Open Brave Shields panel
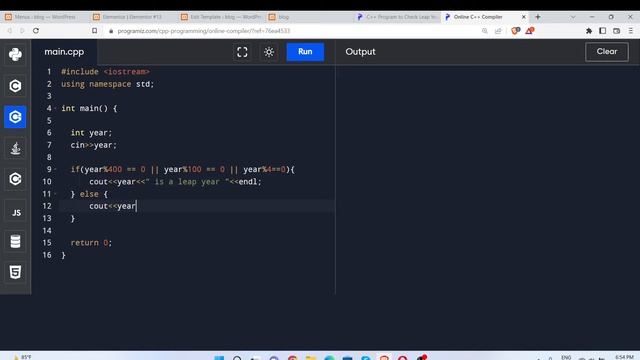Screen dimensions: 640x360 pyautogui.click(x=515, y=31)
